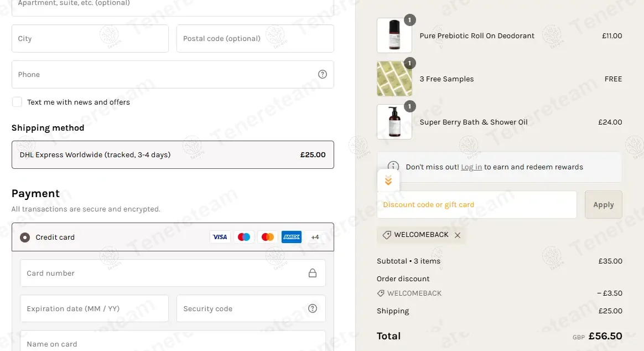The height and width of the screenshot is (351, 644).
Task: Click into the Card number field
Action: [x=160, y=273]
